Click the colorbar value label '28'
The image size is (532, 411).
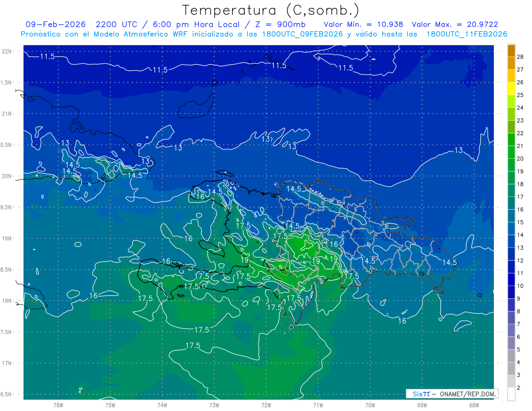click(520, 57)
